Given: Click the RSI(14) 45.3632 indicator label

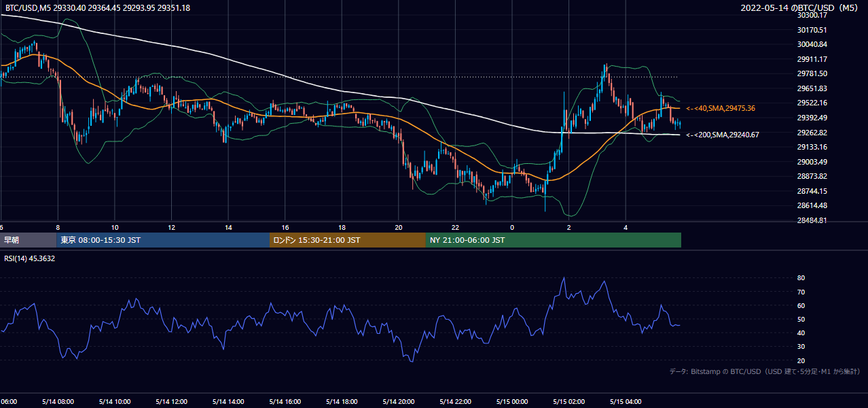Looking at the screenshot, I should [x=30, y=258].
